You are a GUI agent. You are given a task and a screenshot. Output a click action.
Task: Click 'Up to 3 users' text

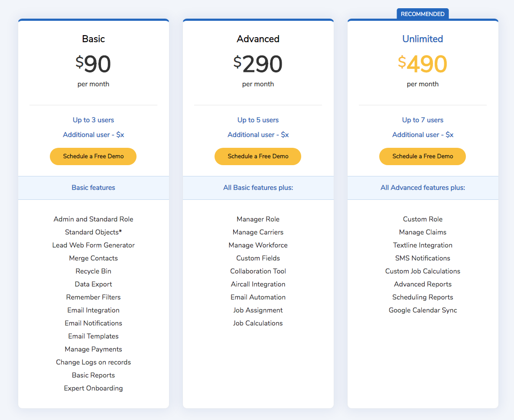tap(93, 120)
